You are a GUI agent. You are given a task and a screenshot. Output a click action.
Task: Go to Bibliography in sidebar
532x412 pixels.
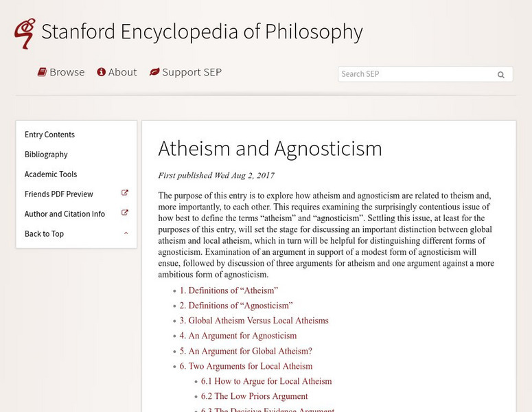coord(46,154)
